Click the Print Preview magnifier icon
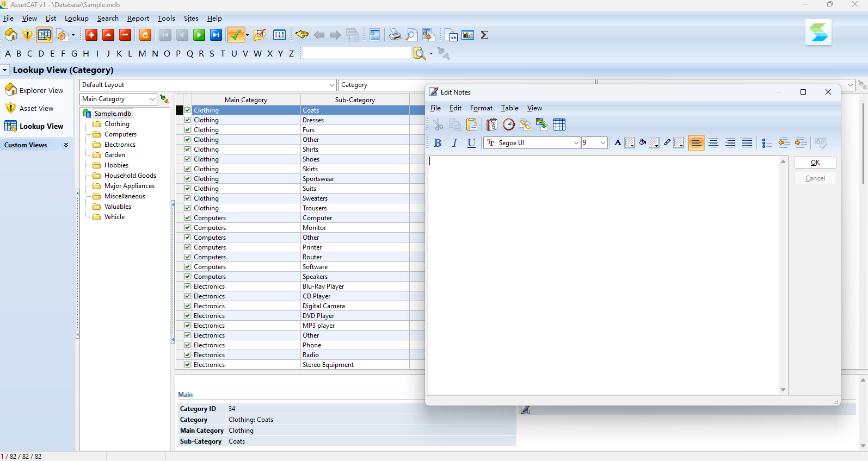 412,35
